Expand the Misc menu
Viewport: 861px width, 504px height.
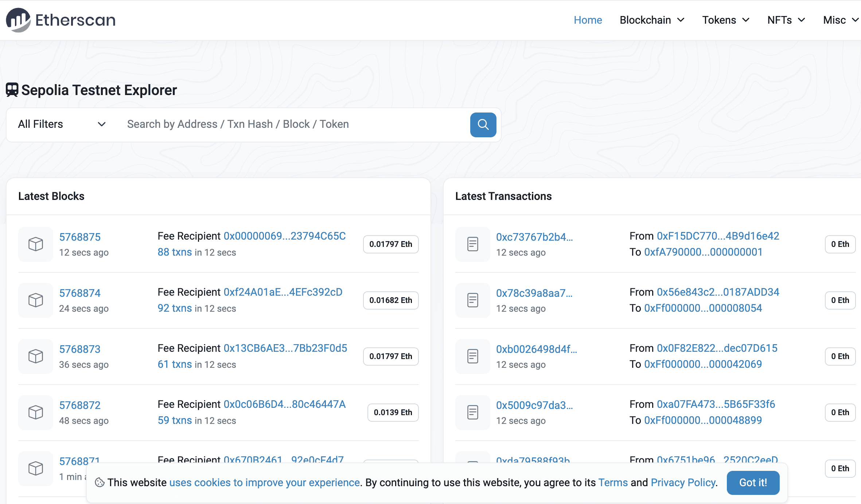[x=841, y=20]
